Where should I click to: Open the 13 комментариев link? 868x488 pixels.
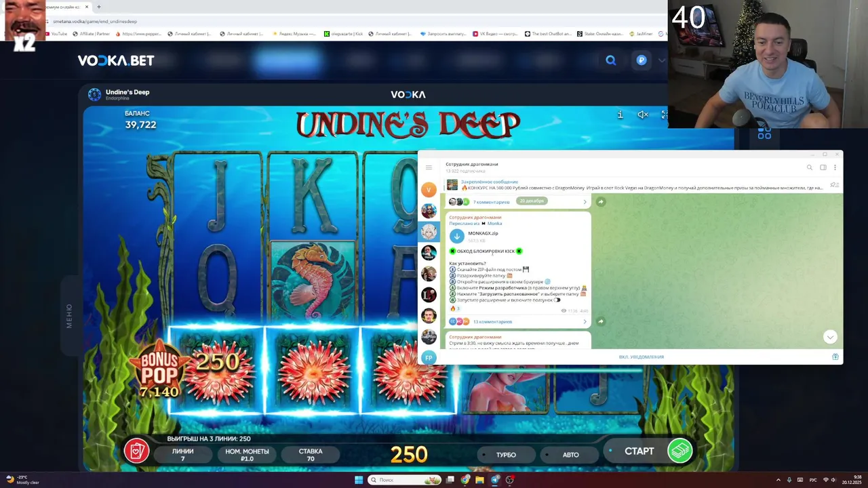492,321
